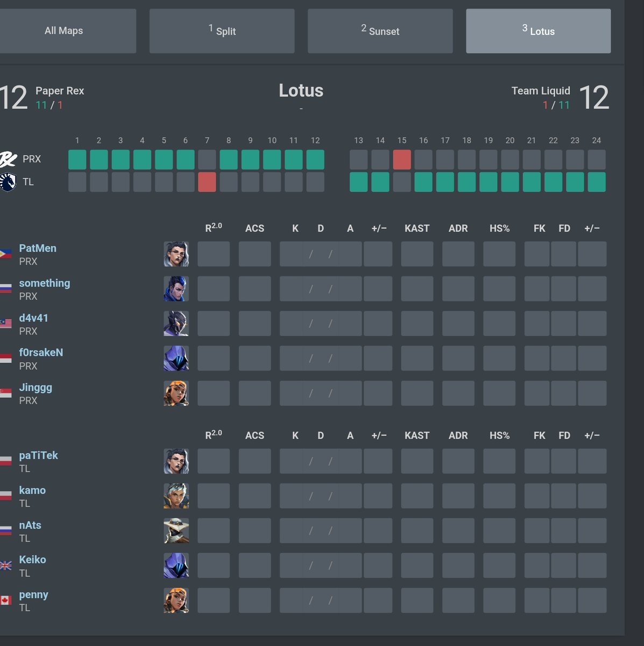Open f0rsakeN's player profile link

point(41,353)
